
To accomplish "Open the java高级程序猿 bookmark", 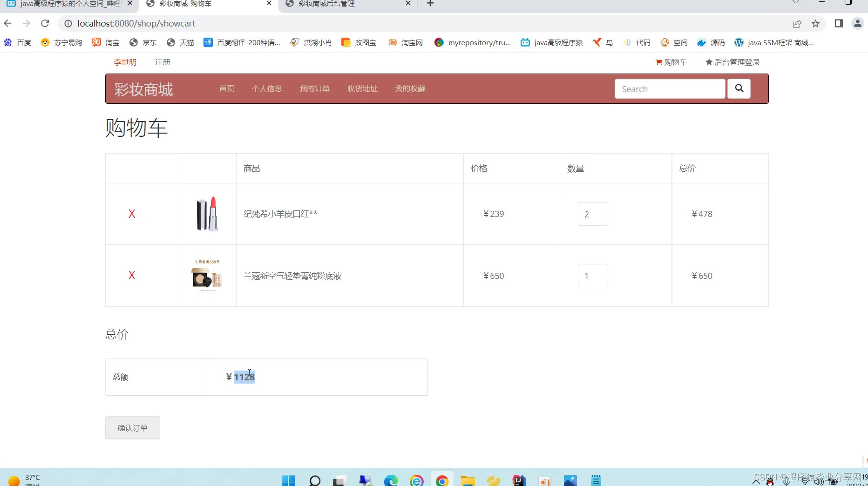I will coord(552,42).
